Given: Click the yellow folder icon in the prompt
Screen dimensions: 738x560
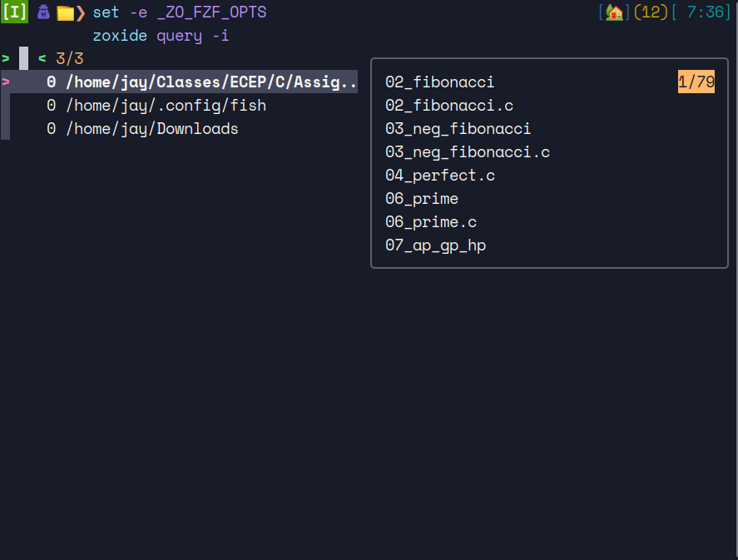Looking at the screenshot, I should (64, 12).
